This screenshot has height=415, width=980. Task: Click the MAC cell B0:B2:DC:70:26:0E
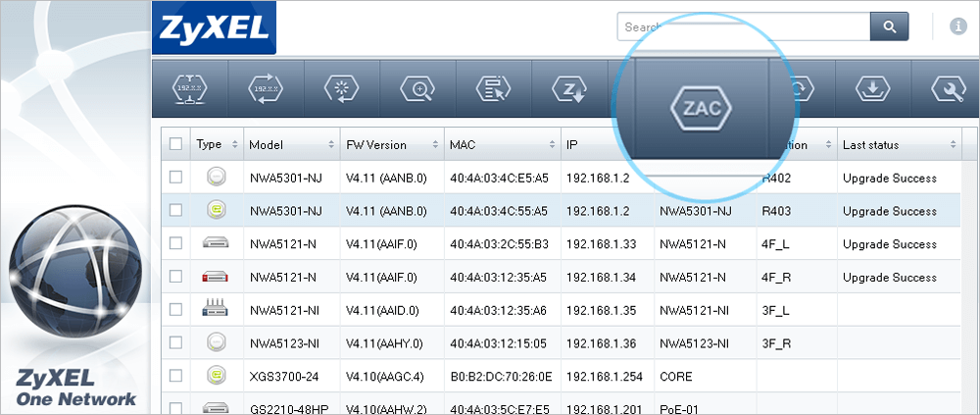coord(501,377)
